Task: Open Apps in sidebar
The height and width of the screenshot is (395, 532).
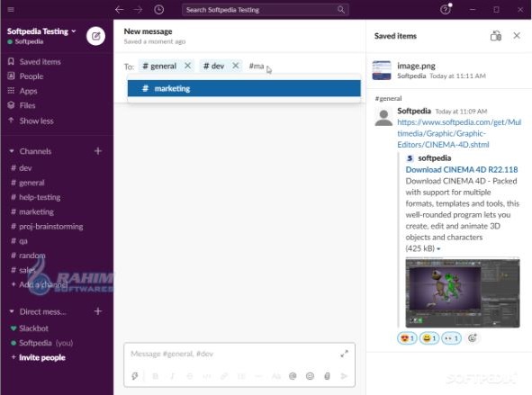Action: [x=28, y=91]
